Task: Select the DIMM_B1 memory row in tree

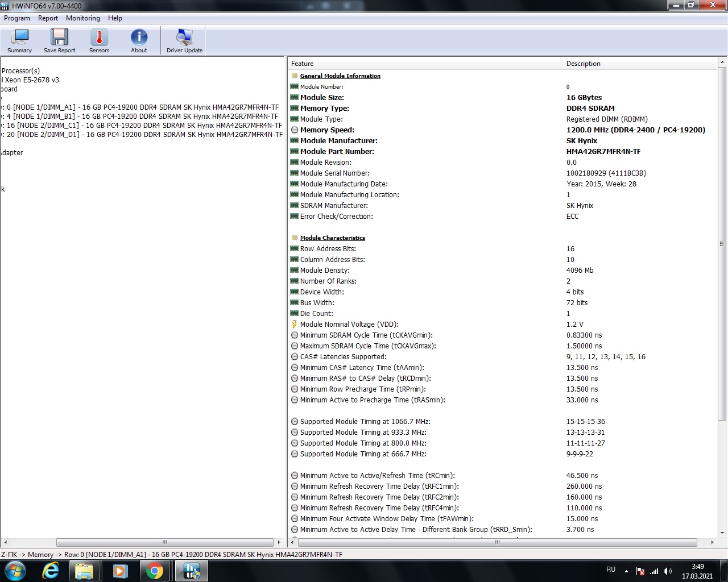Action: pyautogui.click(x=140, y=117)
